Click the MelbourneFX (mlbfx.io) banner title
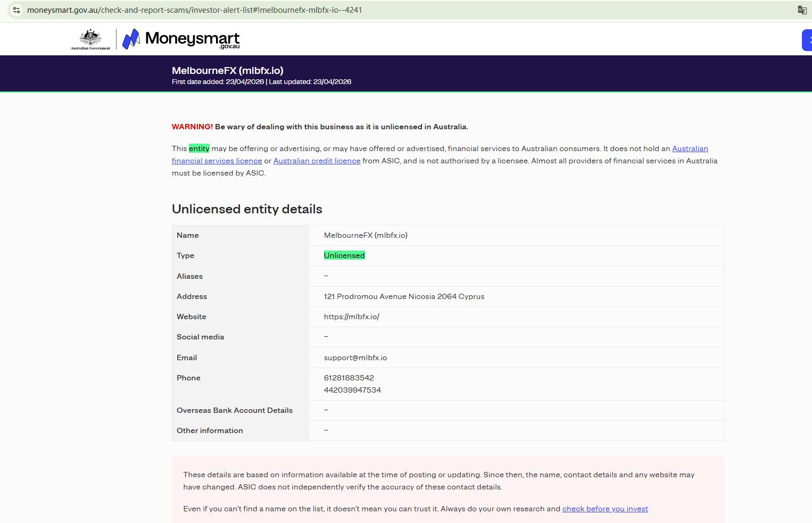 227,70
